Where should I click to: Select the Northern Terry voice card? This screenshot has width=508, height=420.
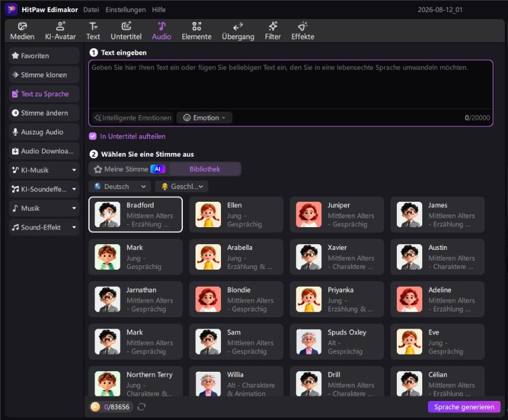[135, 381]
